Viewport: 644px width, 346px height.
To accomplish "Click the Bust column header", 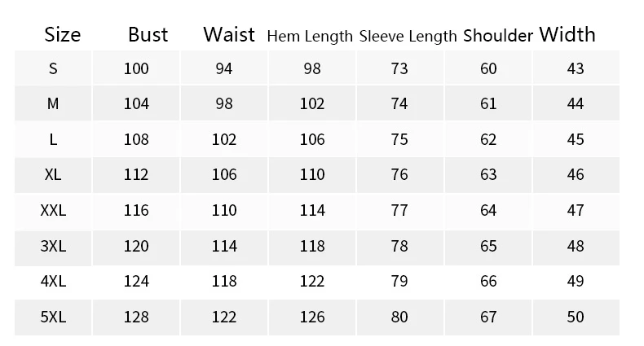I will click(148, 35).
